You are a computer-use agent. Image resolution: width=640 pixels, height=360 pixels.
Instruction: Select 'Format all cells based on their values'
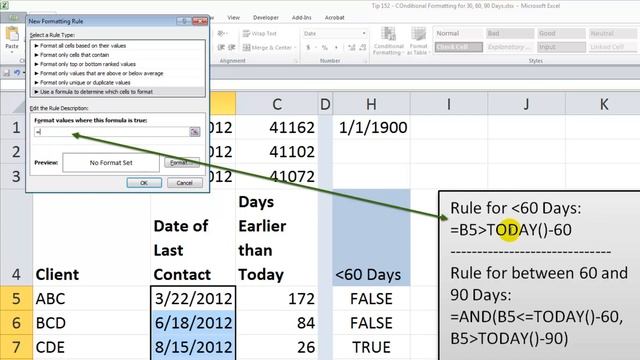[x=118, y=46]
